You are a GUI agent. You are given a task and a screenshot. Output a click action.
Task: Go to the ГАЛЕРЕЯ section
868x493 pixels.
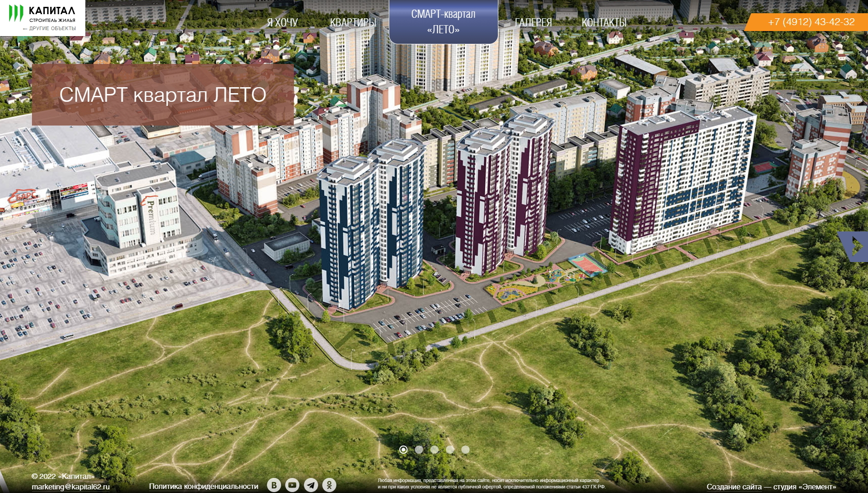tap(533, 22)
